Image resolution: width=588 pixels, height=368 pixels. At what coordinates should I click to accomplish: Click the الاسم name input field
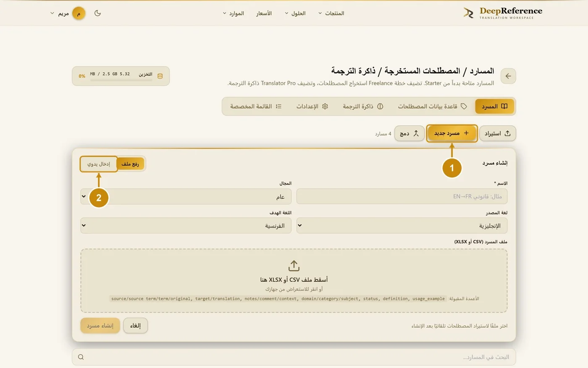pos(402,196)
